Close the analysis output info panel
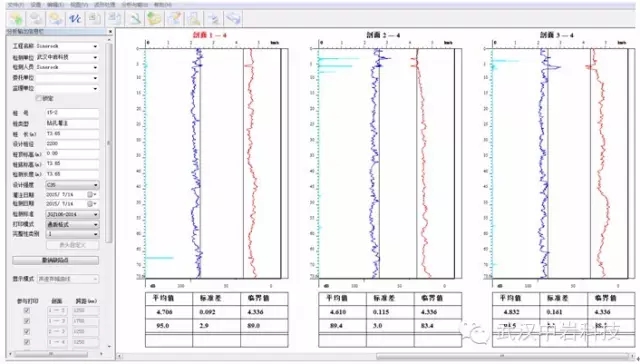Screen dimensions: 640x364 pos(110,31)
